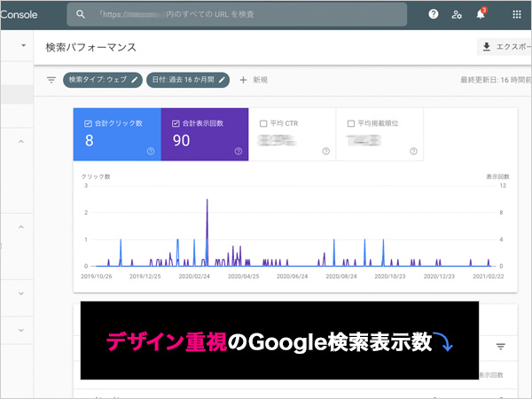This screenshot has height=399, width=532.
Task: Click the 最終更新日: 16 時間前 text
Action: coord(496,80)
